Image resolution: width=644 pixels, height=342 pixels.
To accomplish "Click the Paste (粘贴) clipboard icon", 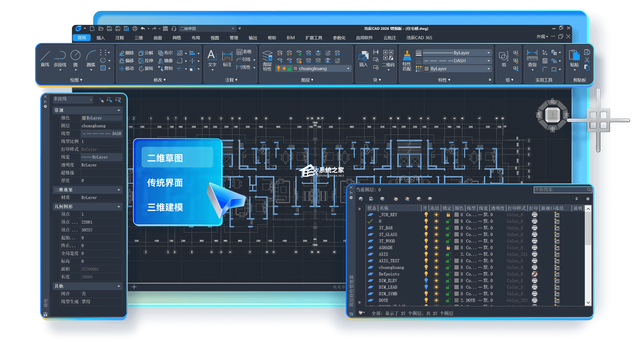I will [574, 56].
